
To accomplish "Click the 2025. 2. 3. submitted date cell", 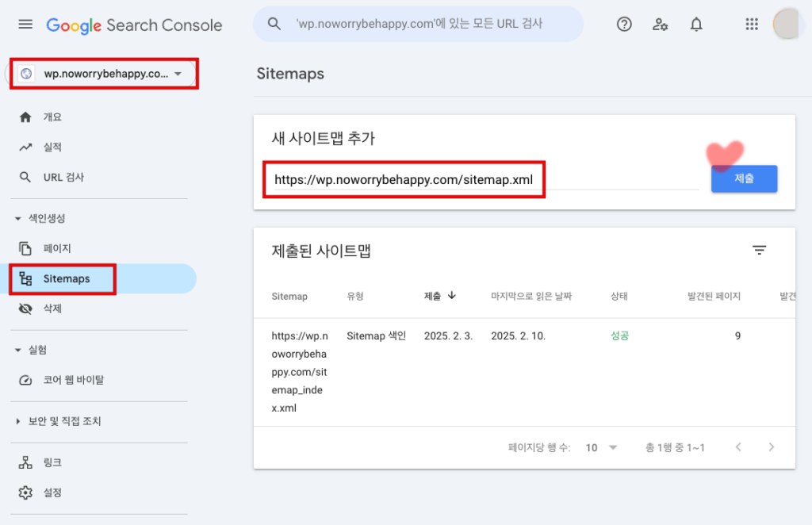I will 449,336.
